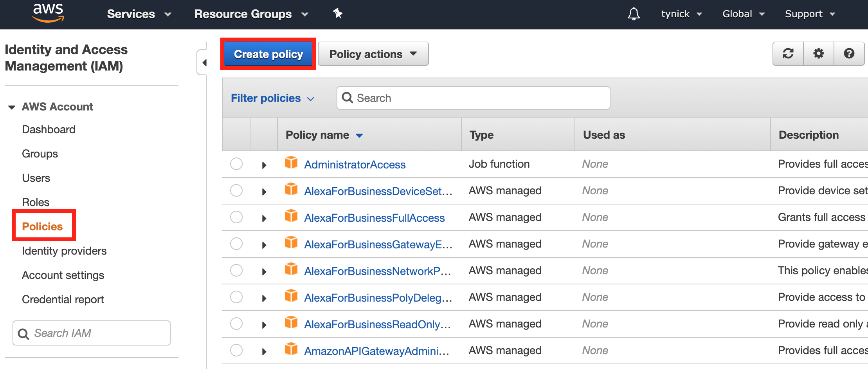The height and width of the screenshot is (369, 868).
Task: Open the AdministratorAccess policy link
Action: point(355,165)
